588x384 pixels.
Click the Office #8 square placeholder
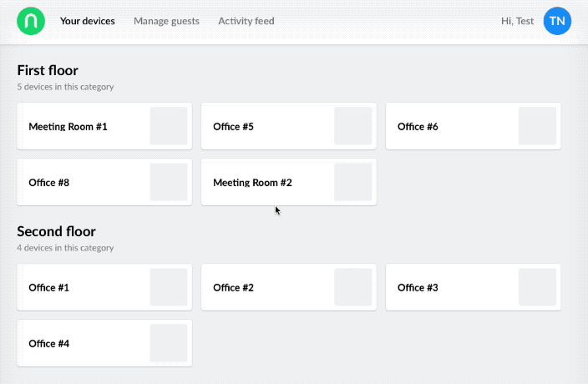pos(169,182)
